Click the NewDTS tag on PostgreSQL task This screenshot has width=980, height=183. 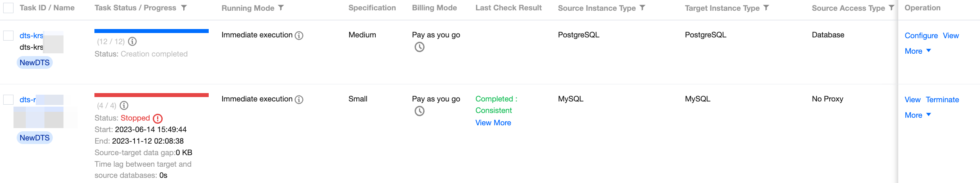click(x=35, y=62)
